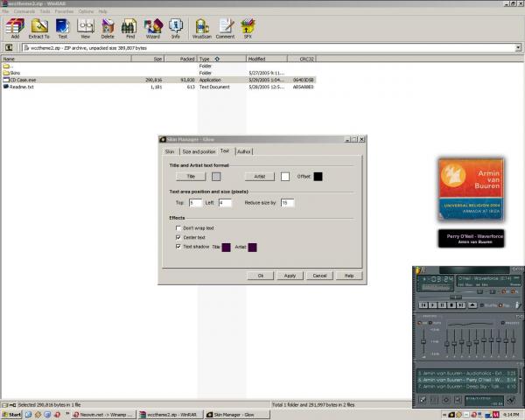Click the Top pixels input field

(195, 203)
